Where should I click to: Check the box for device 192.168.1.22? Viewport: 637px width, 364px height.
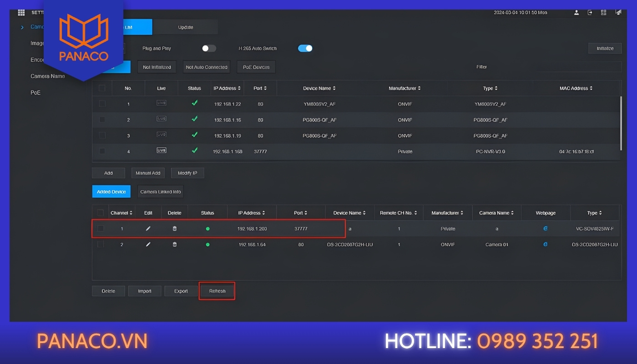click(102, 104)
